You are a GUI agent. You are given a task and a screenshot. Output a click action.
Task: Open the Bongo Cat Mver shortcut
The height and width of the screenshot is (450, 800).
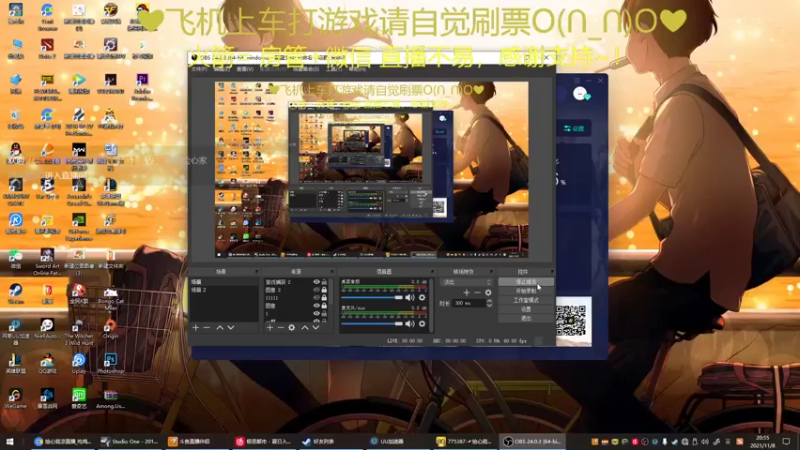110,297
